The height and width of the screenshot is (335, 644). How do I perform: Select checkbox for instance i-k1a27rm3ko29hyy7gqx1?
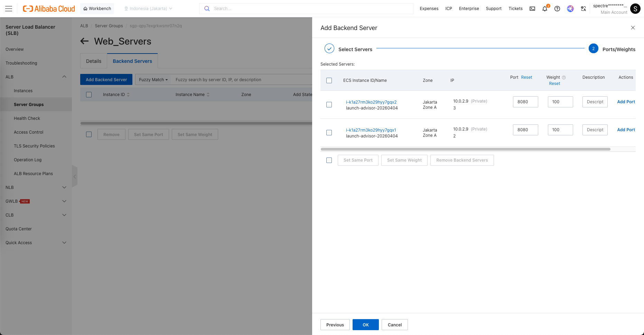click(329, 133)
